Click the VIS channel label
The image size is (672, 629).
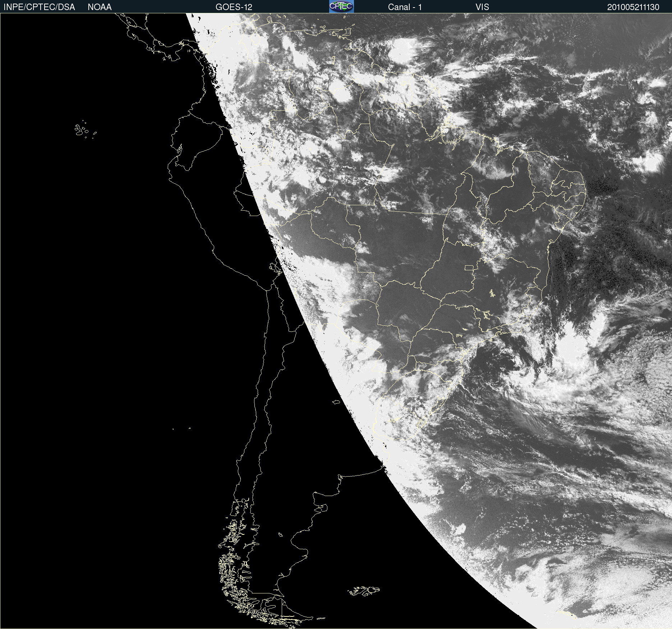pyautogui.click(x=482, y=7)
